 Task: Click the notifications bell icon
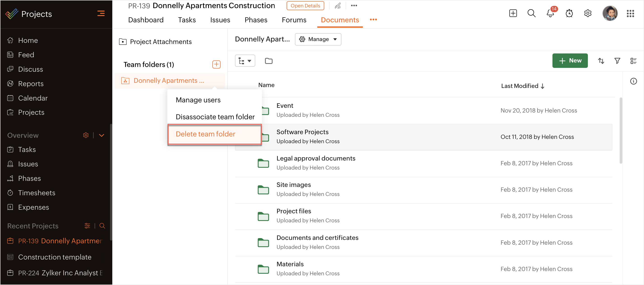550,13
